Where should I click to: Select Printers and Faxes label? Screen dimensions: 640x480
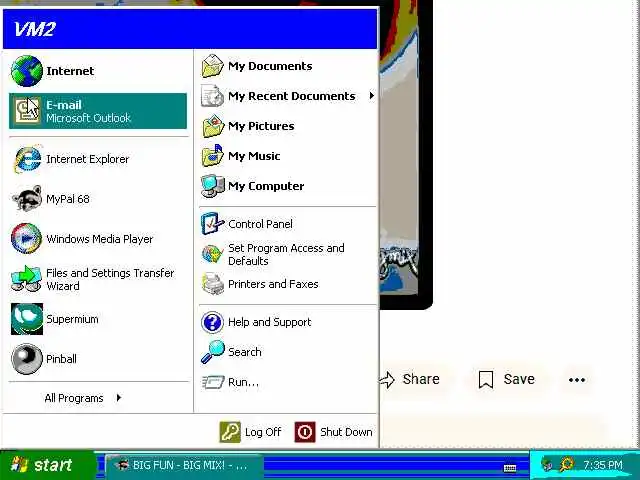point(273,284)
